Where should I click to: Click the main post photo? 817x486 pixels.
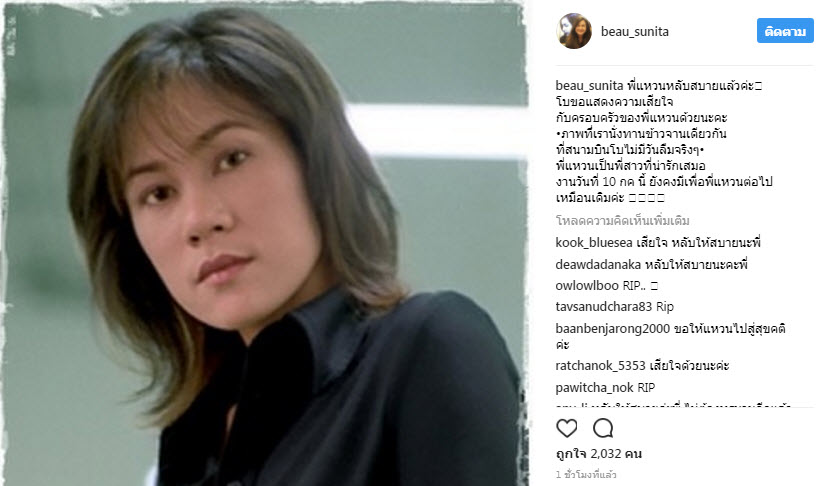[264, 244]
